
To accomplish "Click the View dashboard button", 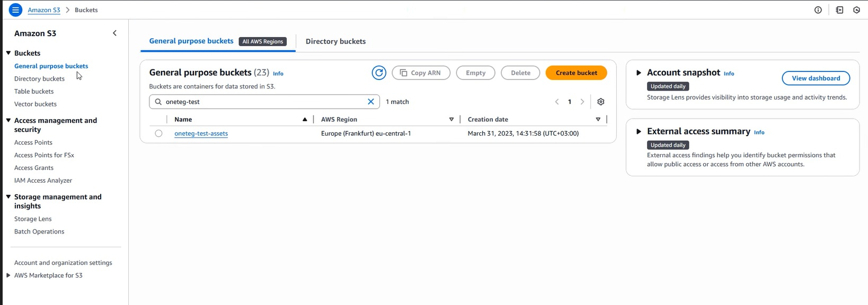I will 816,78.
